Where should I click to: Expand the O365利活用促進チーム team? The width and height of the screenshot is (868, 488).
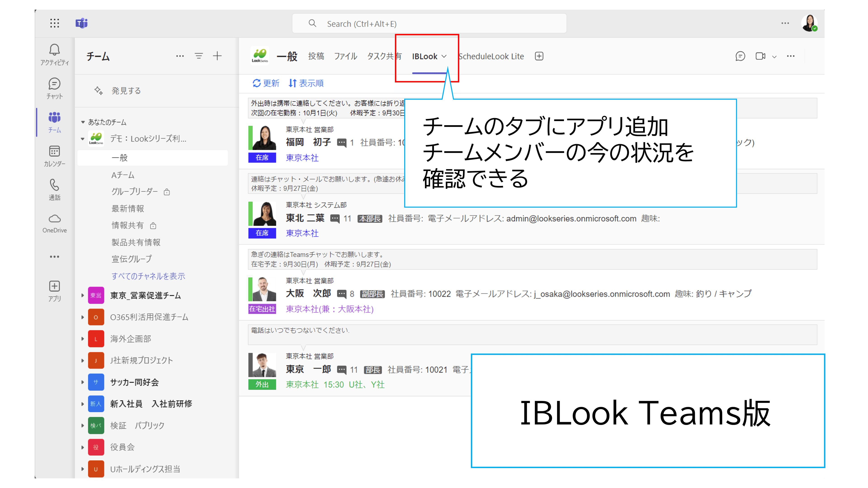point(83,317)
